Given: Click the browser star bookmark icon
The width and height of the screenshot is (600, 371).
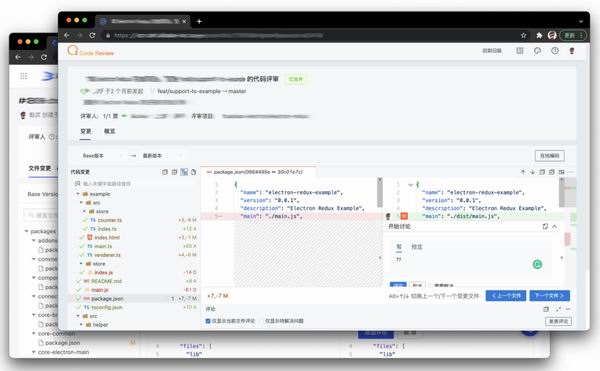Looking at the screenshot, I should click(x=523, y=35).
